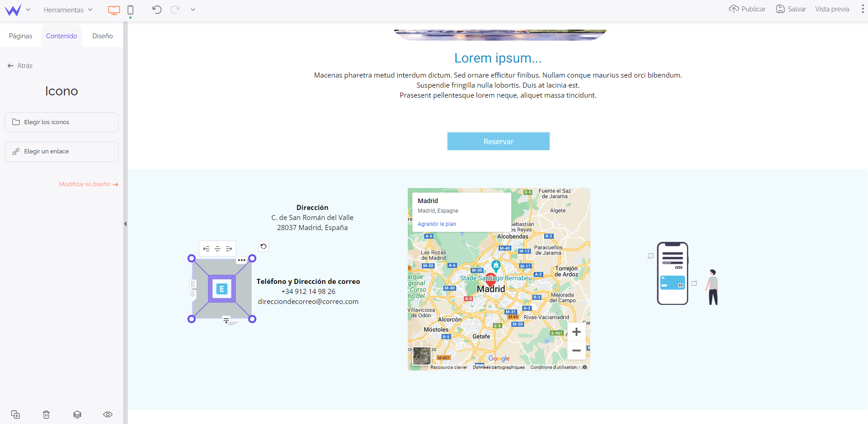Viewport: 868px width, 424px height.
Task: Open the history dropdown arrow beside redo
Action: click(x=193, y=10)
